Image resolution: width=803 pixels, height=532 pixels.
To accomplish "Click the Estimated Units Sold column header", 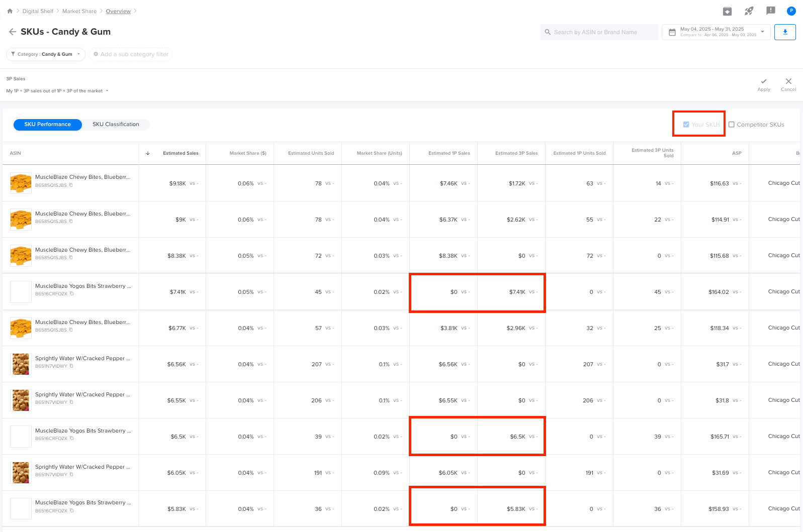I will (311, 153).
